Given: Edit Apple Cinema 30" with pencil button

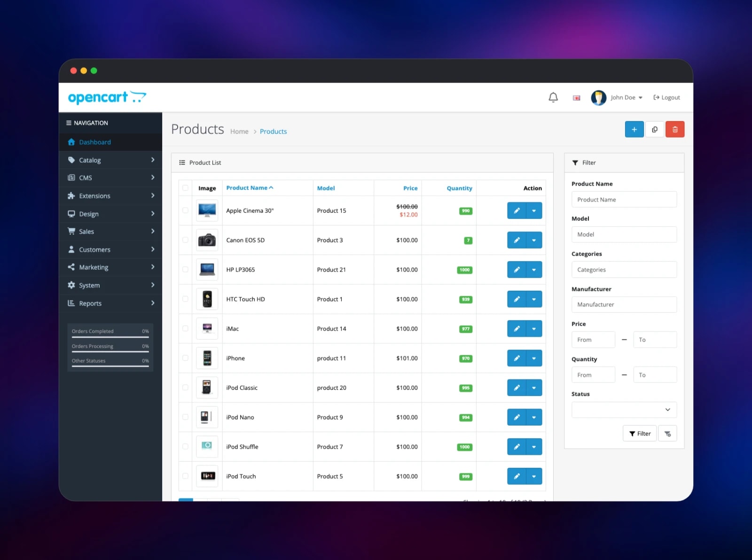Looking at the screenshot, I should (517, 210).
